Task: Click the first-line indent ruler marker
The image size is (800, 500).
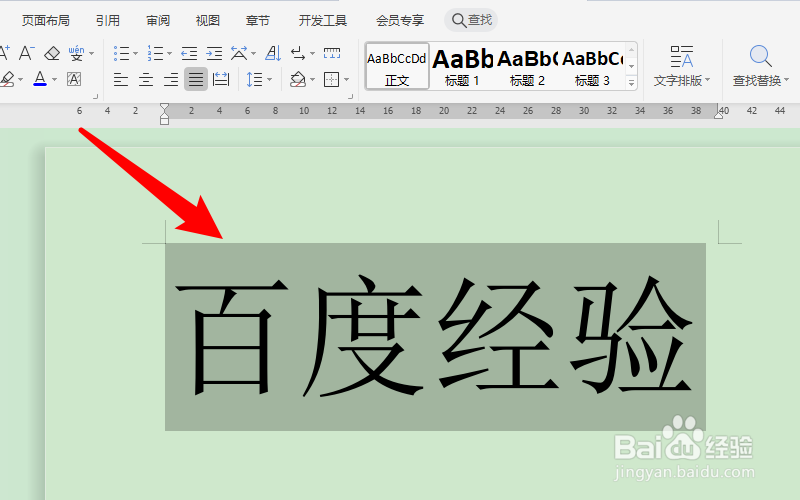Action: tap(164, 108)
